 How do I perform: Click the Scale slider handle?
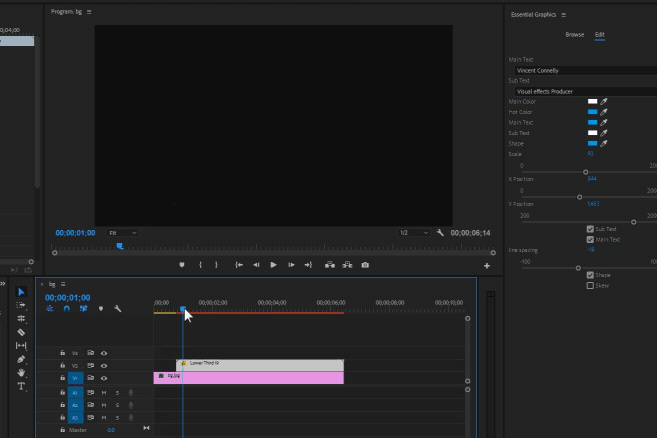pos(585,172)
